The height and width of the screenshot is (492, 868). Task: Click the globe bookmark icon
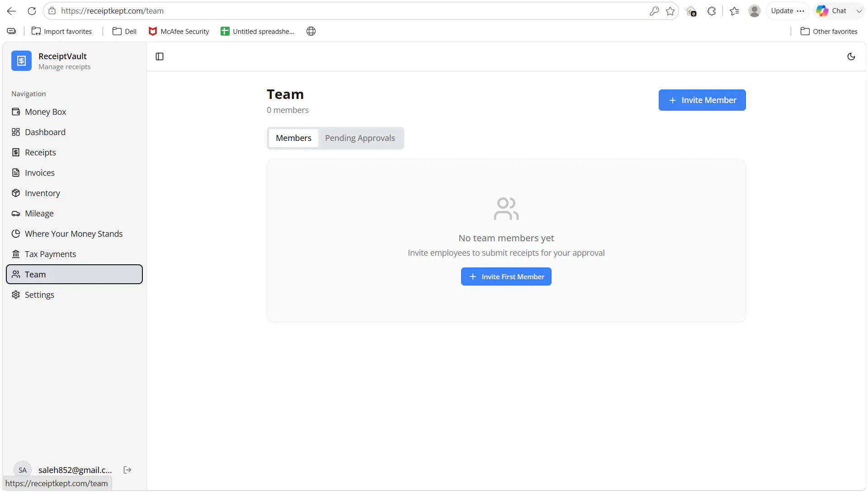coord(311,31)
